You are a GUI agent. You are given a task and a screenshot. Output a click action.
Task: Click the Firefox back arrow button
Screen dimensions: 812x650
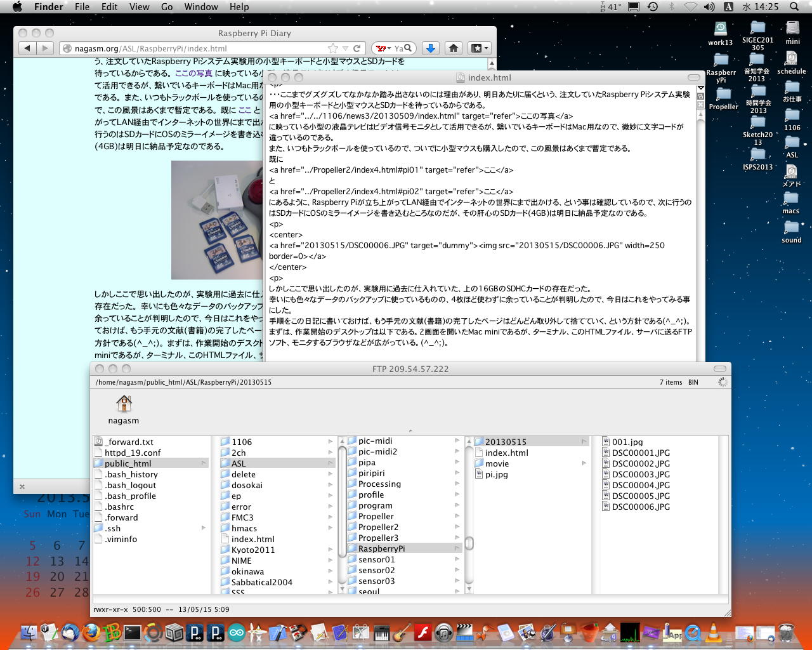(27, 48)
